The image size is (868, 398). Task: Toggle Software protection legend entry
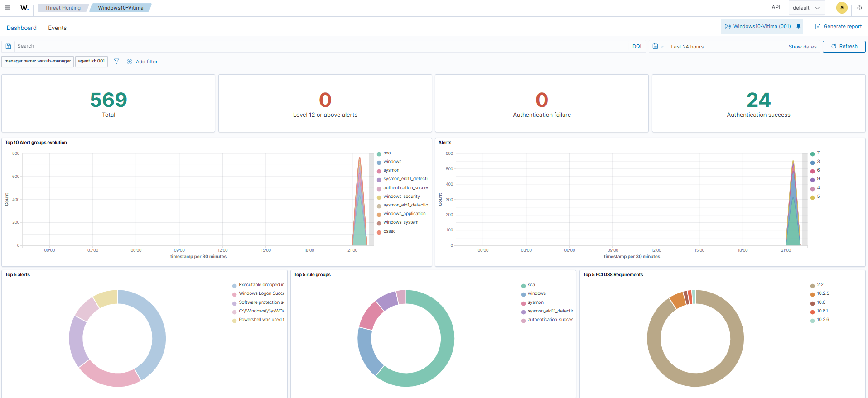coord(258,302)
